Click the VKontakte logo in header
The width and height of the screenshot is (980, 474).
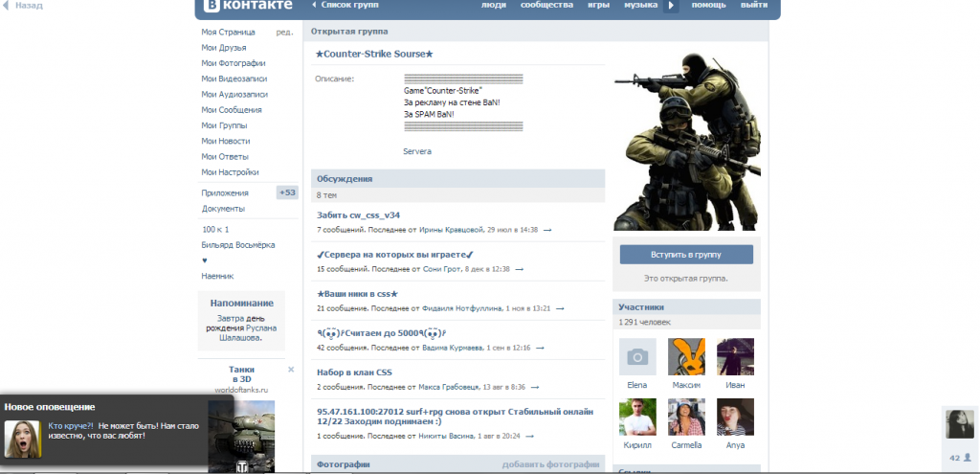(x=245, y=6)
